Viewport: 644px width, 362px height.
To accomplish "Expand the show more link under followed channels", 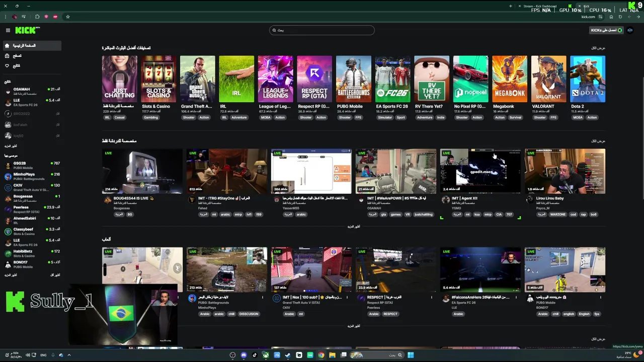I will 11,146.
